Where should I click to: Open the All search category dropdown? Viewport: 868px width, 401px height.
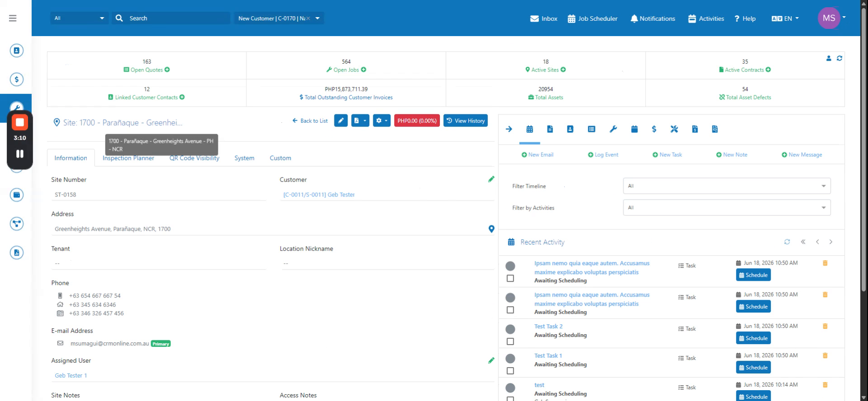[x=79, y=18]
